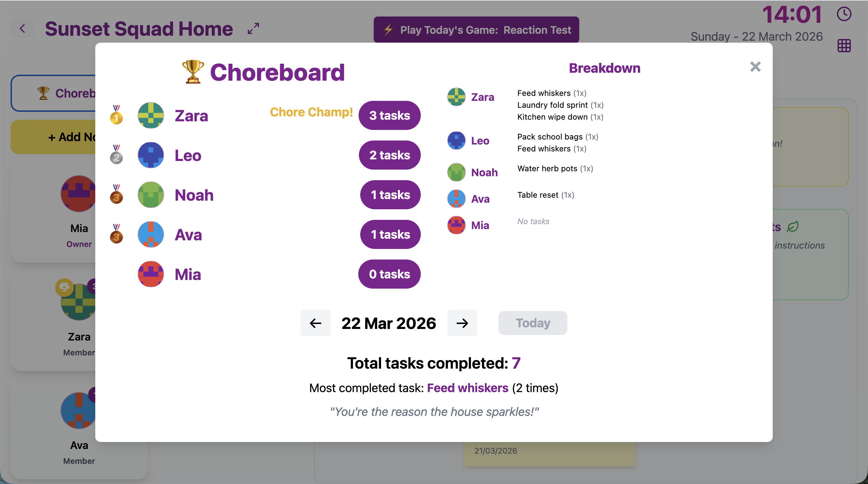Click the 0 tasks pill next to Mia
Image resolution: width=868 pixels, height=484 pixels.
[389, 274]
